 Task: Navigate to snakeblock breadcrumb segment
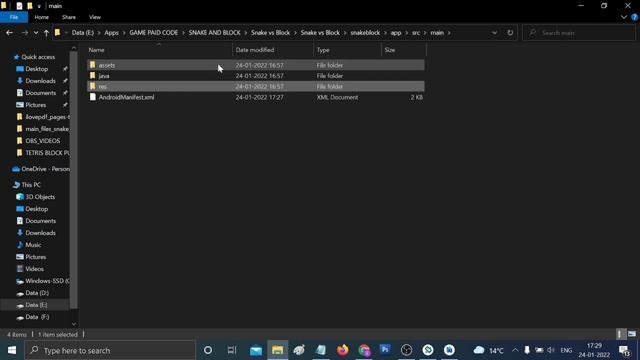coord(365,33)
